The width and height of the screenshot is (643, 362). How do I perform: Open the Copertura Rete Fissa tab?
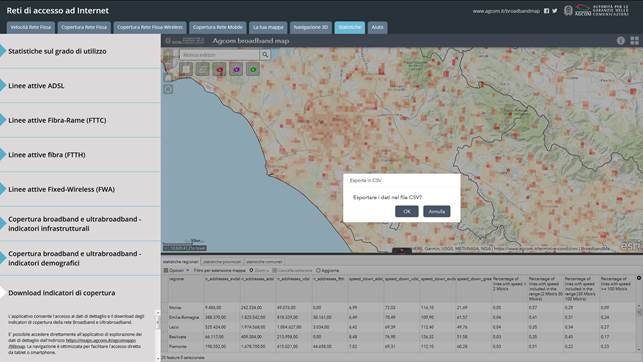point(84,27)
